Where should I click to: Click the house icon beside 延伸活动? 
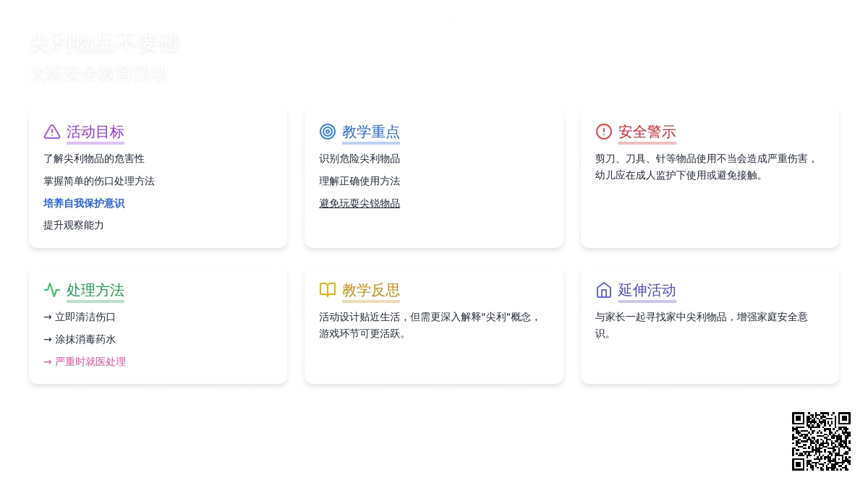click(604, 290)
